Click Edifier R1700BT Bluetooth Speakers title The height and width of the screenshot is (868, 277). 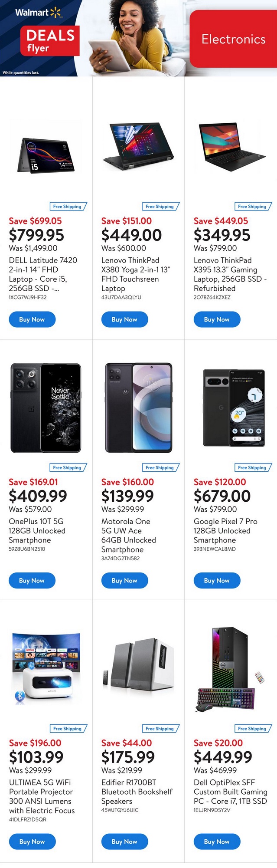coord(137,792)
